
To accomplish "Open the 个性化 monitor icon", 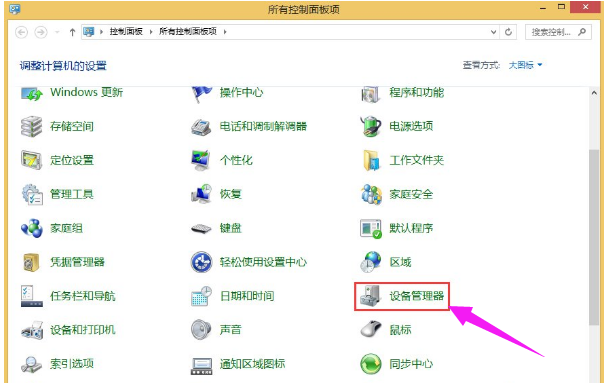I will [x=201, y=160].
